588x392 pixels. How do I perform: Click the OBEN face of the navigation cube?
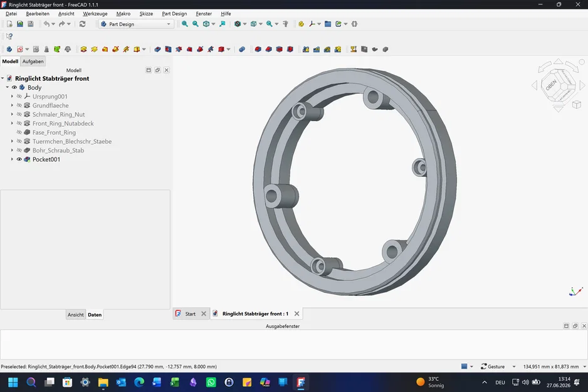pos(551,85)
